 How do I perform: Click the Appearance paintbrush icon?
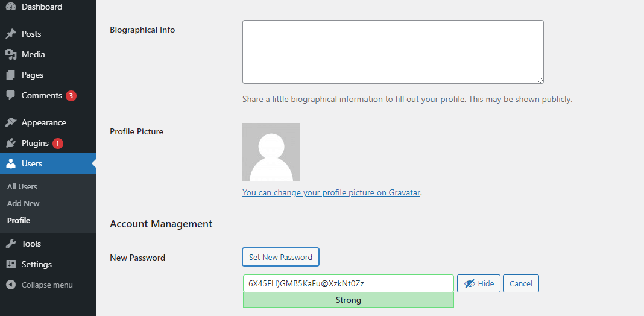point(11,122)
